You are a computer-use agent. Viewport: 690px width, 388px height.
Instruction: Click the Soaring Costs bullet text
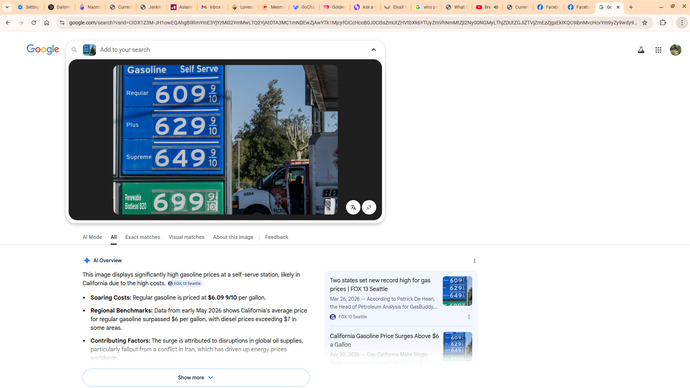pyautogui.click(x=178, y=298)
